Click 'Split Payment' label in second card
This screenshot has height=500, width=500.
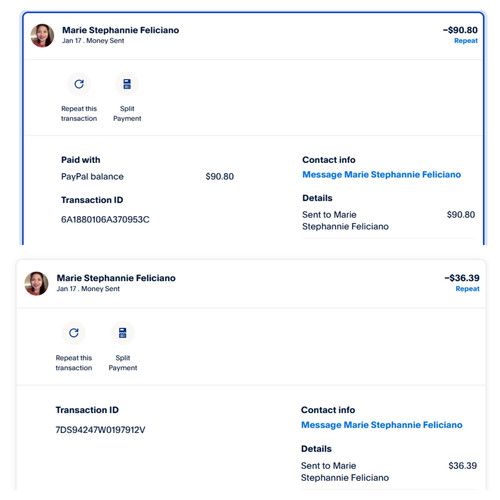[x=123, y=363]
